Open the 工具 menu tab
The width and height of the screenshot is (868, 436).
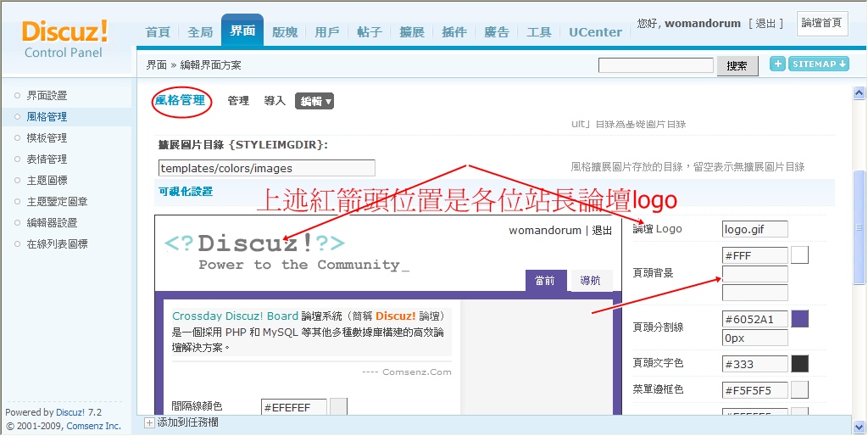539,32
